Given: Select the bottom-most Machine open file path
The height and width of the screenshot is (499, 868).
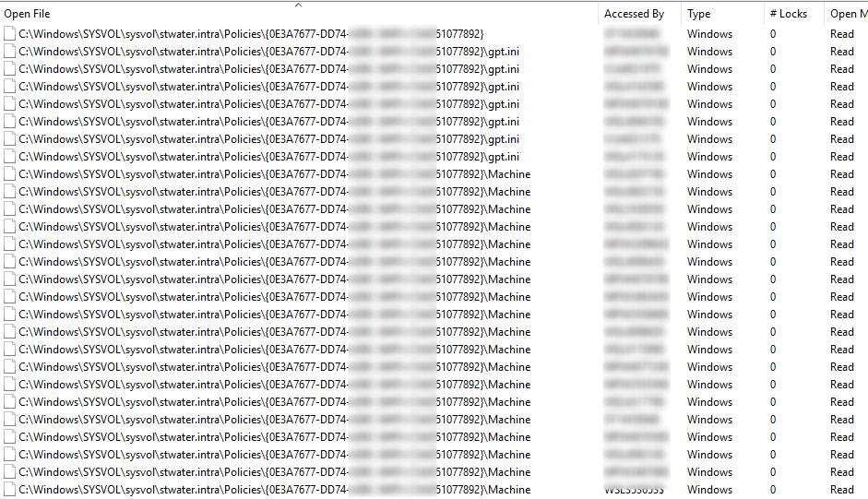Looking at the screenshot, I should pyautogui.click(x=274, y=490).
